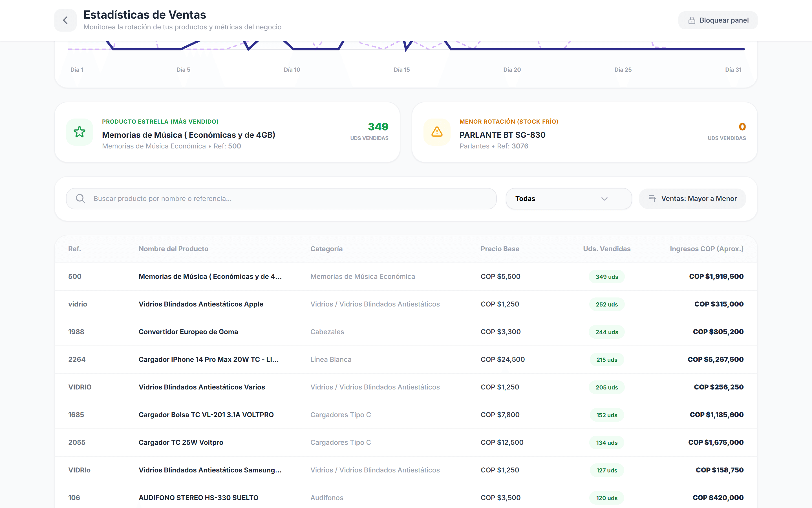Click Convertidor Europeo de Goma row

tap(406, 332)
